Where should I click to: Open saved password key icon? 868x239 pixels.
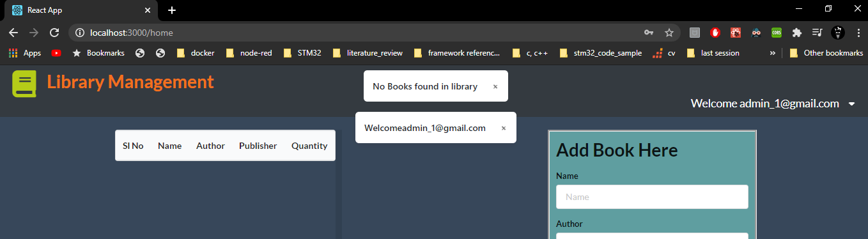pyautogui.click(x=649, y=33)
